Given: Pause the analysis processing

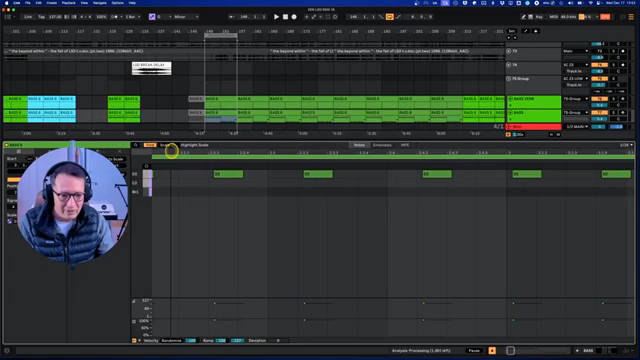Looking at the screenshot, I should (x=474, y=351).
